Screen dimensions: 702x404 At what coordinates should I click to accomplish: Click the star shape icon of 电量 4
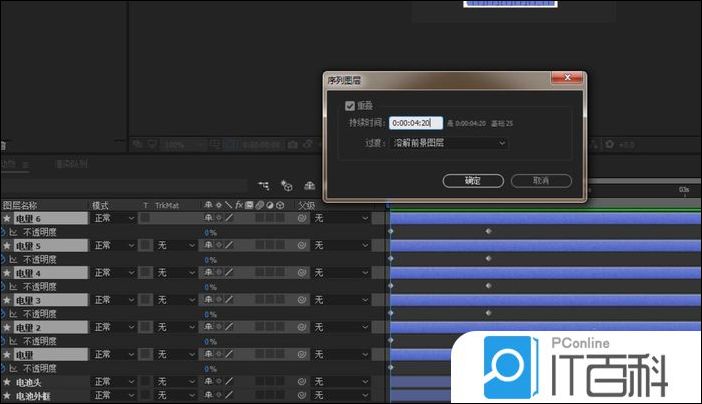pyautogui.click(x=6, y=273)
